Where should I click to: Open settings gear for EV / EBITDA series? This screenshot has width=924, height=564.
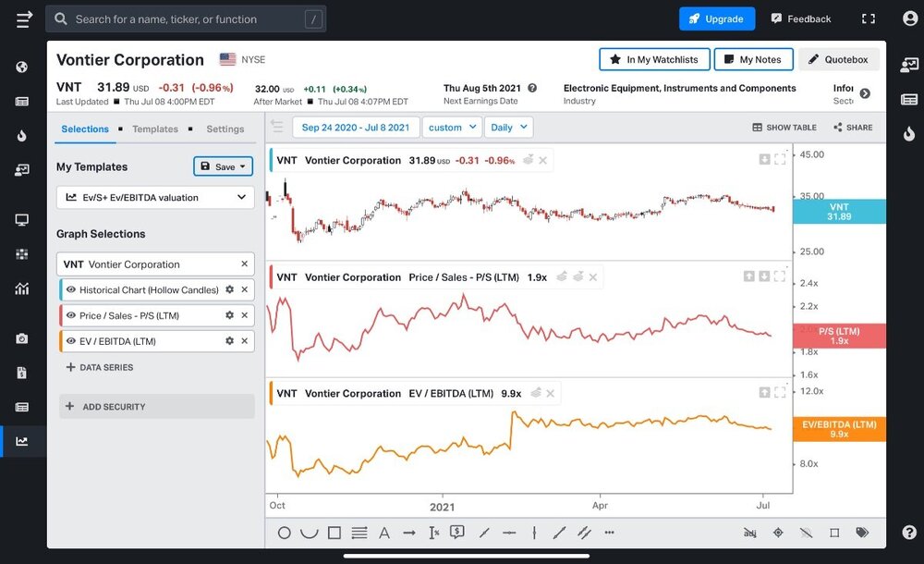pyautogui.click(x=230, y=341)
